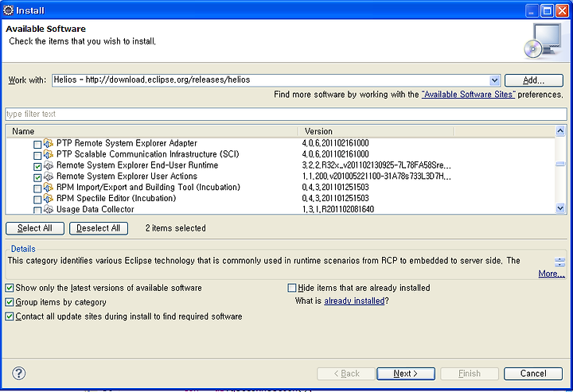This screenshot has width=573, height=392.
Task: Click the software list scroll up arrow
Action: [560, 131]
